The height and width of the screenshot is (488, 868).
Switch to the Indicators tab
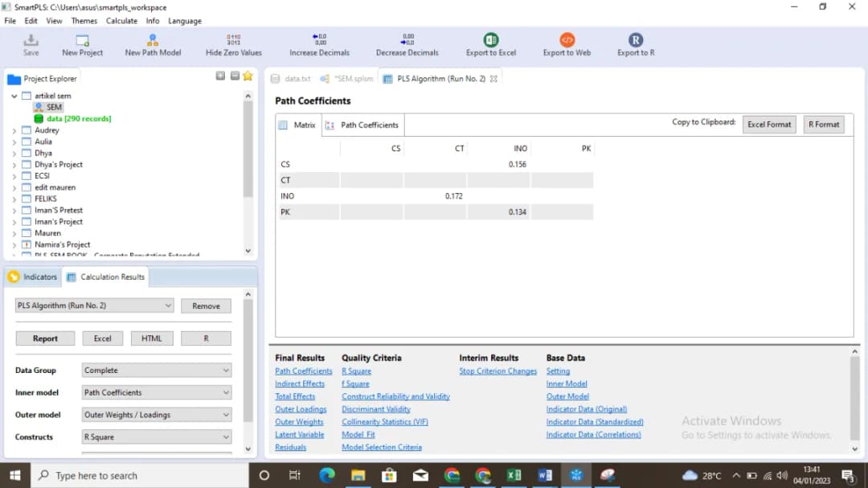pos(33,277)
